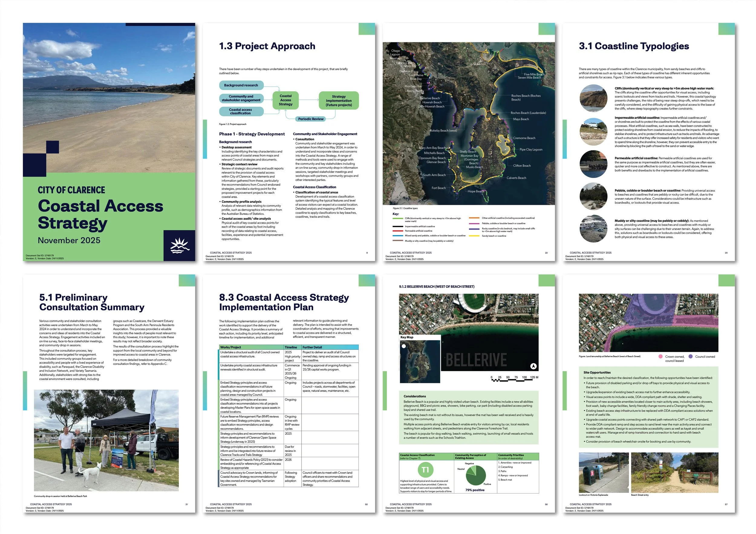The image size is (756, 534).
Task: Click the north arrow compass on Bellerive map
Action: click(533, 366)
